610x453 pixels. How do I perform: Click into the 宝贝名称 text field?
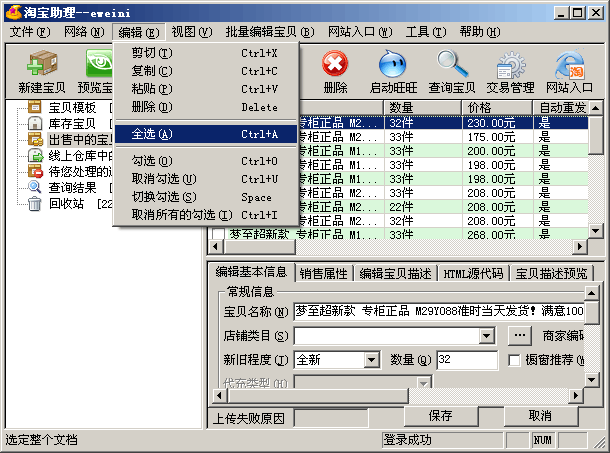pyautogui.click(x=439, y=311)
